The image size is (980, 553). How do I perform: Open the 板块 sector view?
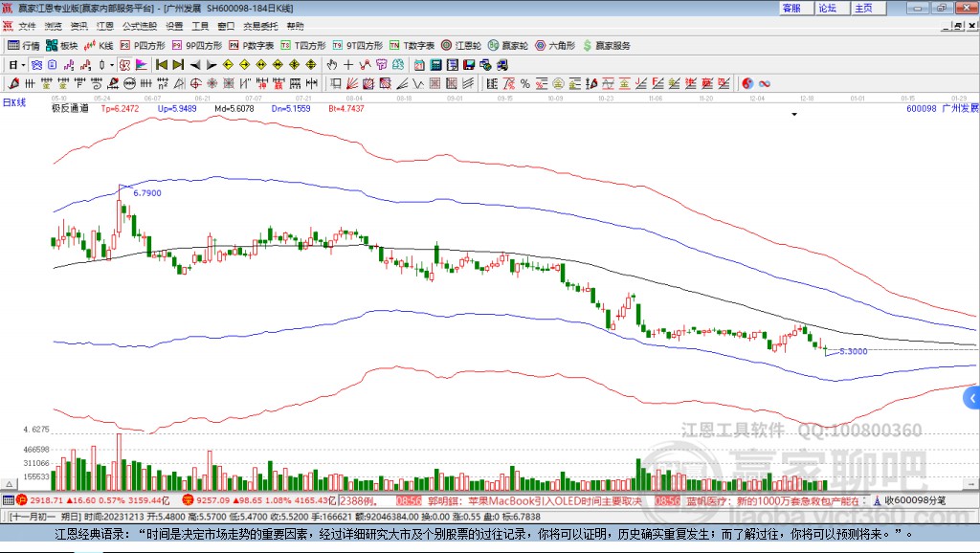click(62, 46)
